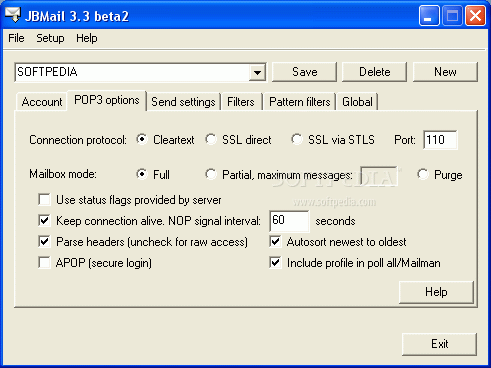Click the SOFTPEDIA profile name field
The image size is (491, 368).
tap(132, 72)
